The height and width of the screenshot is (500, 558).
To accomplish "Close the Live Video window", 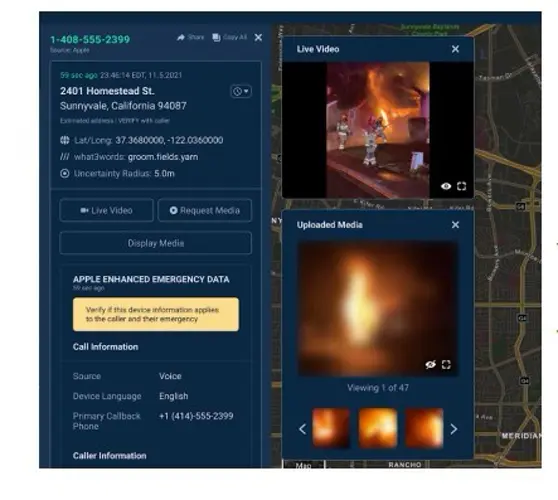I will tap(455, 49).
